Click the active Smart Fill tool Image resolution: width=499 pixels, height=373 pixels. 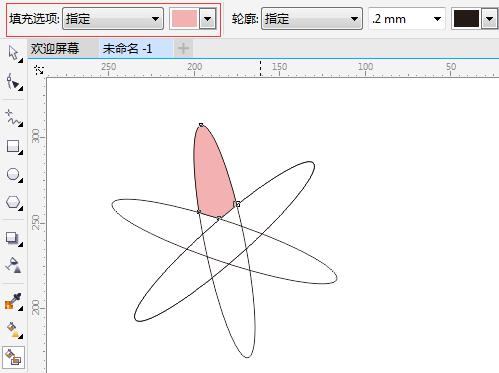pos(13,357)
